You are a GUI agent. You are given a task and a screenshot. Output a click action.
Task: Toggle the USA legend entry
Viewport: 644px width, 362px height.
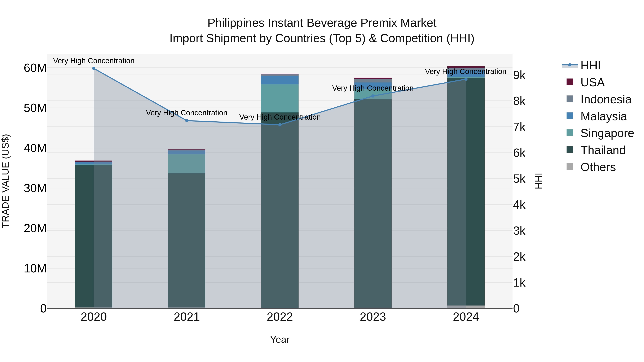[586, 82]
